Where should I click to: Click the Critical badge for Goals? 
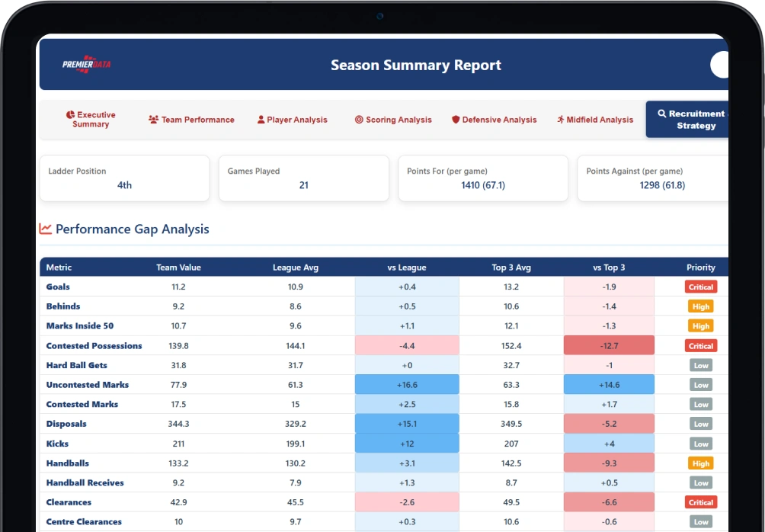coord(700,287)
